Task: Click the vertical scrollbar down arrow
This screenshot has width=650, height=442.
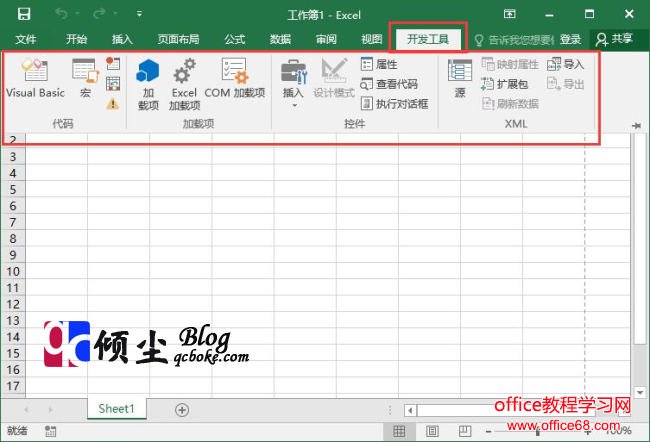Action: point(640,392)
